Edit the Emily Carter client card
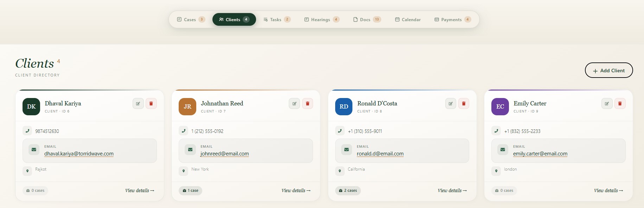 point(607,104)
